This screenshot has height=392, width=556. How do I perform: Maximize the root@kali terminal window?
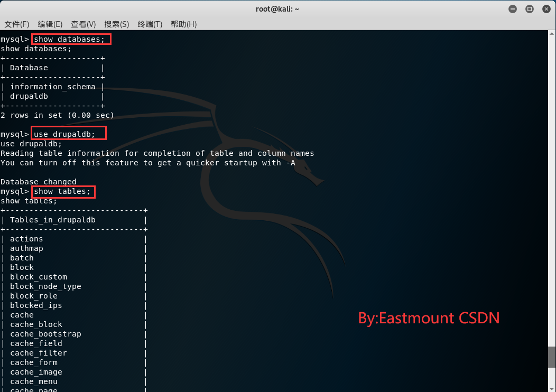tap(530, 9)
